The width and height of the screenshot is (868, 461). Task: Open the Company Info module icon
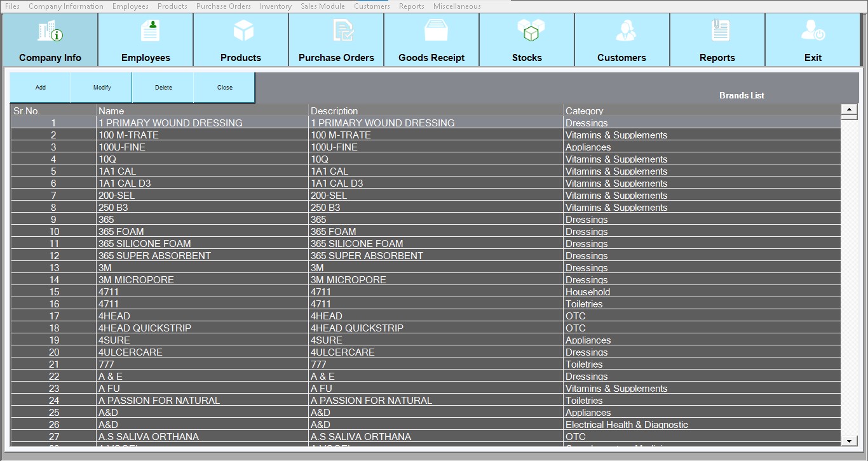(50, 31)
